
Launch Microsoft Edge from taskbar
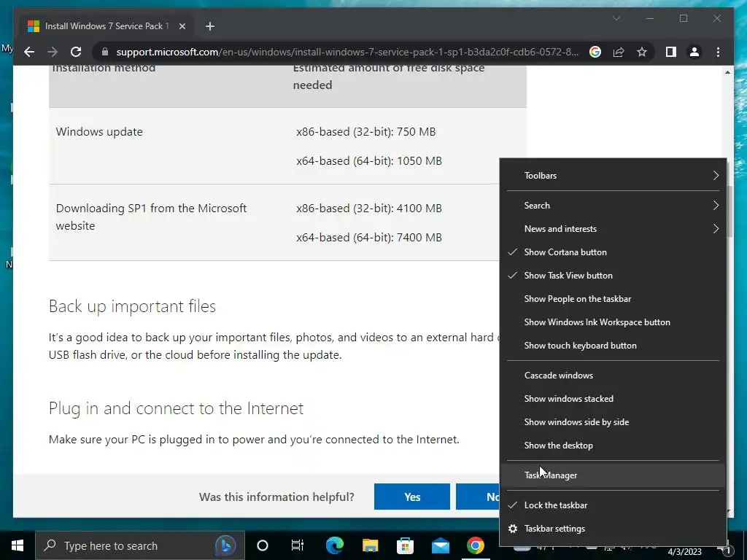pyautogui.click(x=334, y=545)
